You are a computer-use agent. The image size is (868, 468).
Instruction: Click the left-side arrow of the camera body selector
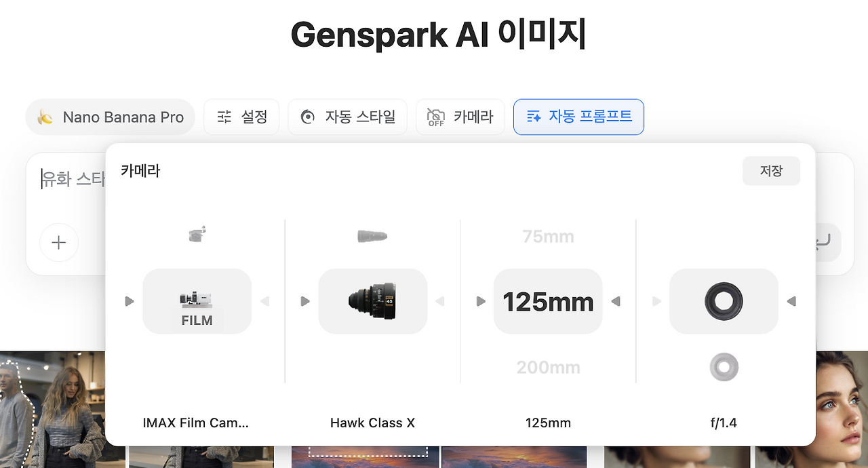tap(130, 301)
